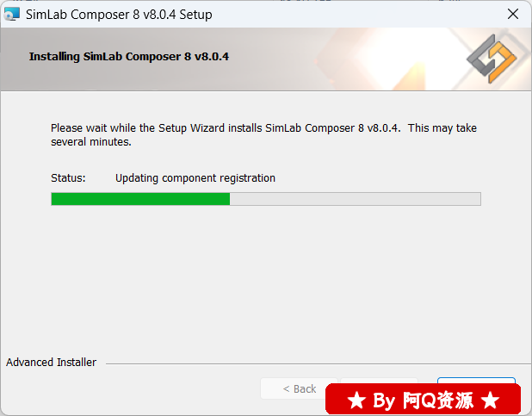Viewport: 532px width, 416px height.
Task: Click the disabled Back button
Action: pos(299,388)
